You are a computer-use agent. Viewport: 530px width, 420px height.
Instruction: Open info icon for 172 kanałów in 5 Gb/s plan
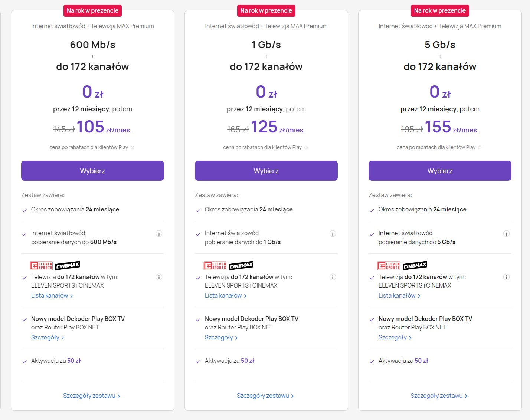pos(506,277)
